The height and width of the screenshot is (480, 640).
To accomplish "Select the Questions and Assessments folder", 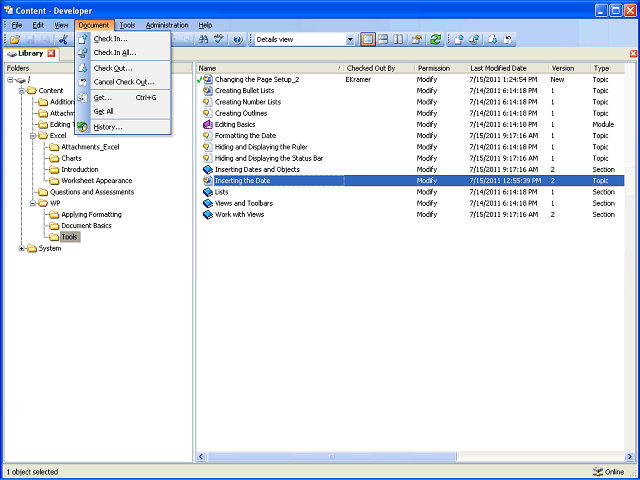I will pos(92,192).
